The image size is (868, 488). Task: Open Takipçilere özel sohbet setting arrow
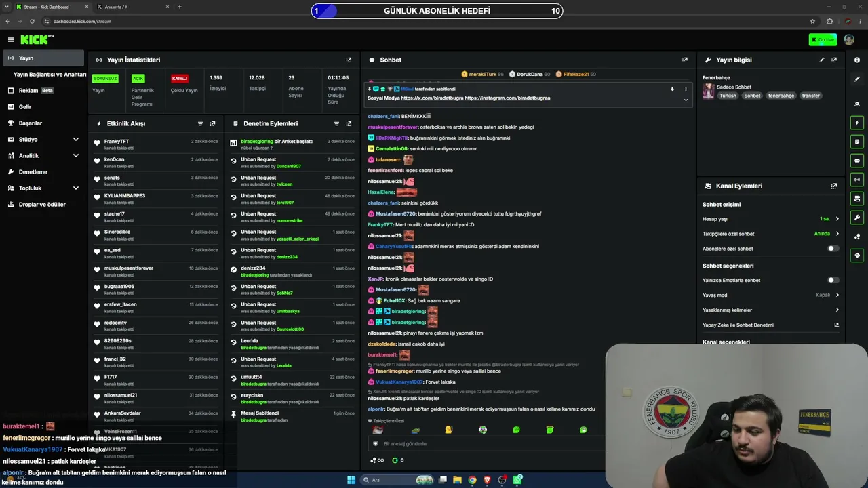click(837, 234)
